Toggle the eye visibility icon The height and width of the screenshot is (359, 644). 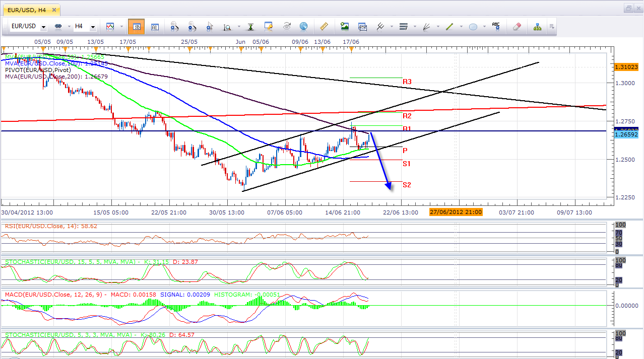point(287,26)
